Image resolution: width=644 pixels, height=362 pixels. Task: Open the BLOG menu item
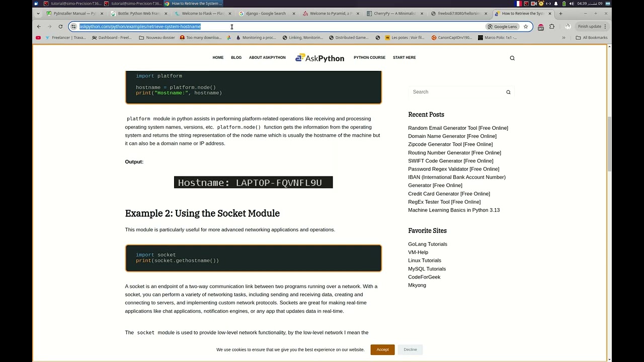click(x=236, y=58)
